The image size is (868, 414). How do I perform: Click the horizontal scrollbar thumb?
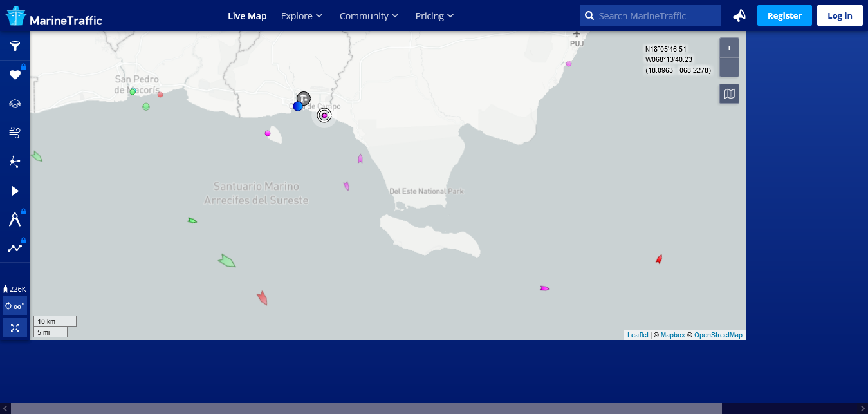366,408
